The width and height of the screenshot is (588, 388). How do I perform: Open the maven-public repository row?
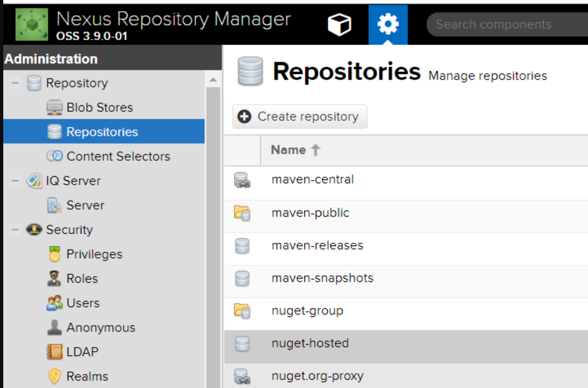click(x=406, y=216)
